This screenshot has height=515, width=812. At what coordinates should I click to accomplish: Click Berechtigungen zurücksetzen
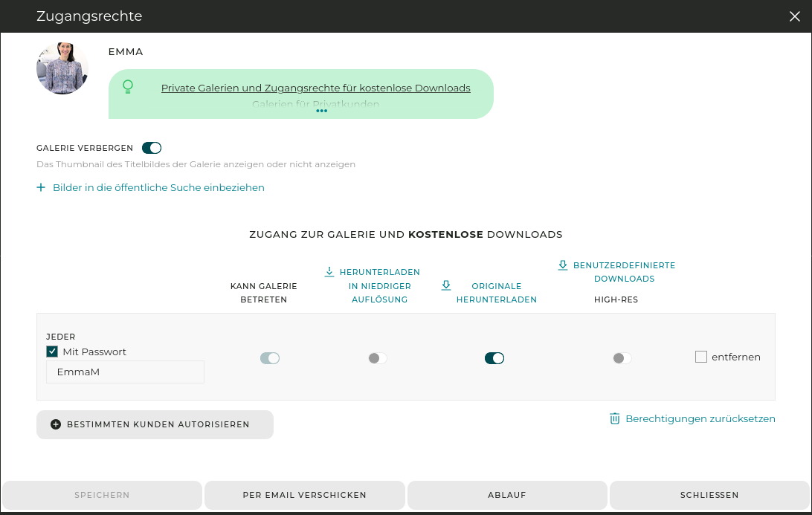pyautogui.click(x=700, y=418)
